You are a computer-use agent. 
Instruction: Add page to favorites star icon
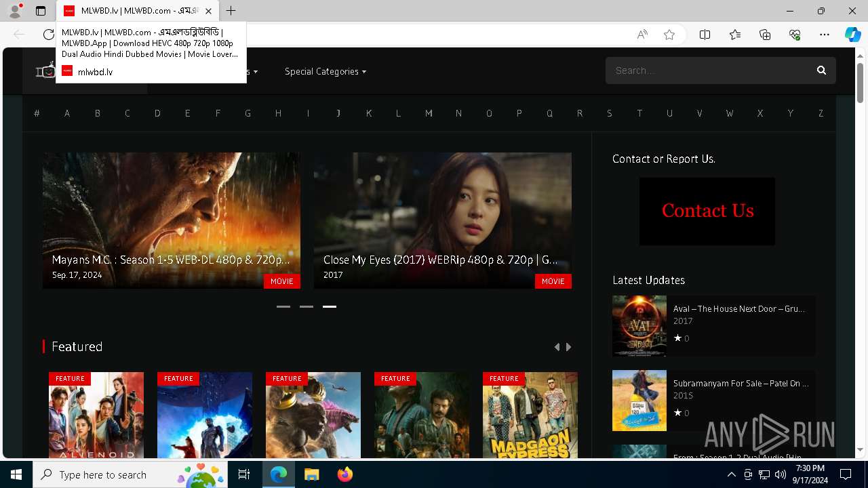[669, 35]
